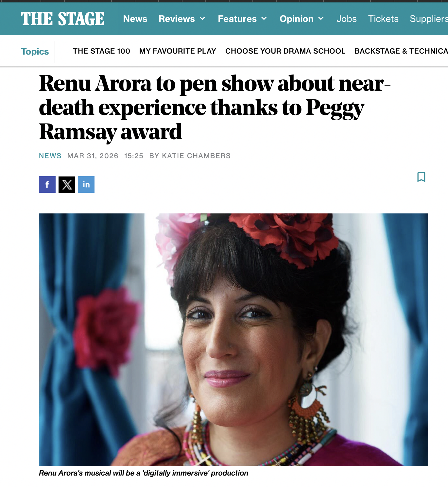Share article on LinkedIn
The height and width of the screenshot is (487, 448).
pyautogui.click(x=86, y=184)
